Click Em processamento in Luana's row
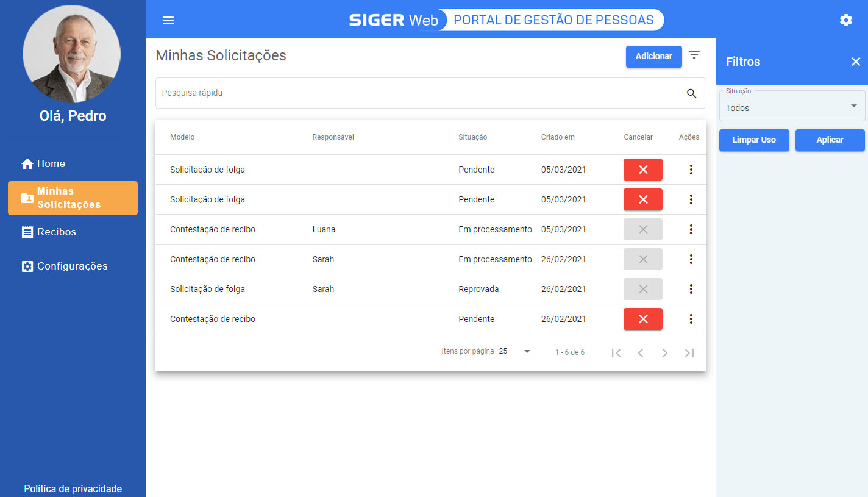The width and height of the screenshot is (868, 497). (495, 229)
